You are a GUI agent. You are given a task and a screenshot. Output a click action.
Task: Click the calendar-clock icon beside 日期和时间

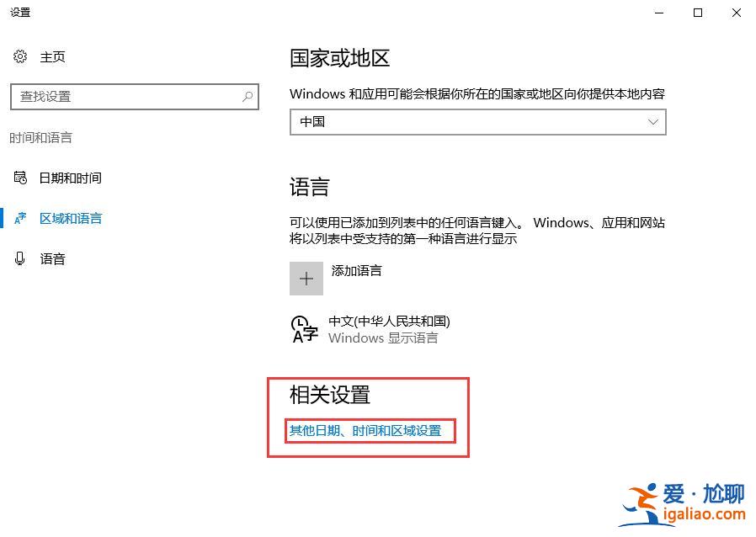coord(19,178)
